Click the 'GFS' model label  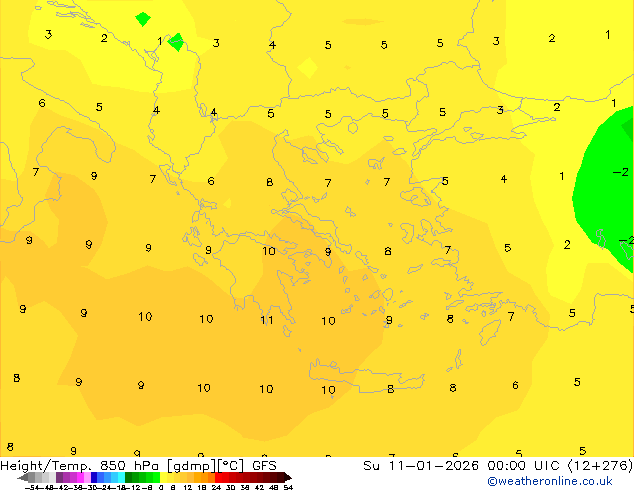click(x=264, y=465)
